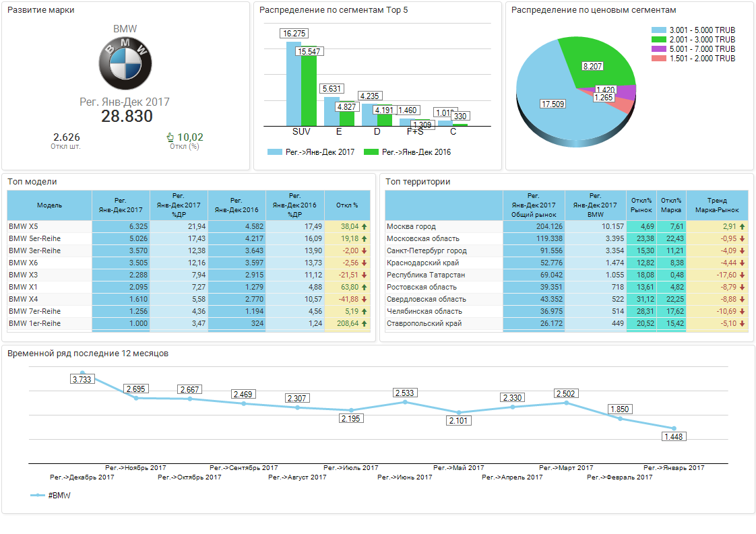
Task: Click the red down arrow in BMW 3er-Reihe row
Action: [x=365, y=251]
